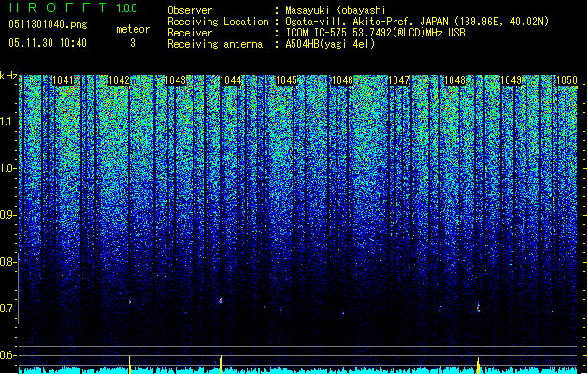Click the 1042 time marker

119,80
